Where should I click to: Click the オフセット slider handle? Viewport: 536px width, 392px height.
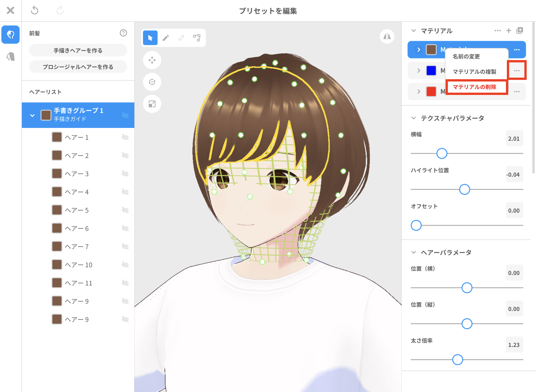[x=416, y=225]
